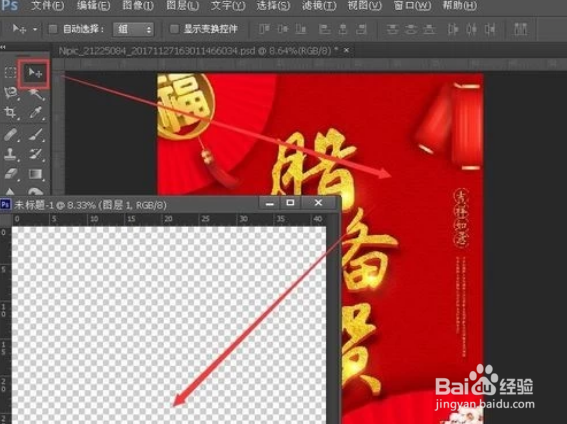Viewport: 567px width, 424px height.
Task: Click the Align Bottom Edges icon
Action: 300,29
